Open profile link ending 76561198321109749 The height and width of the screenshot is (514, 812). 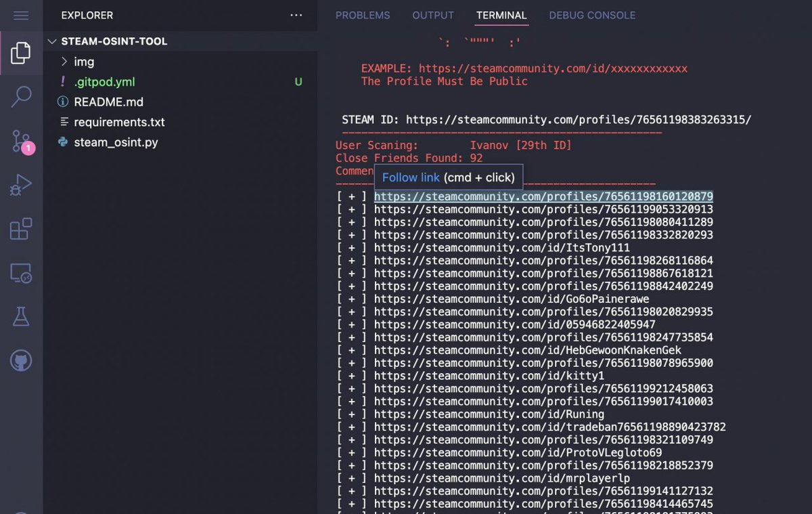543,440
